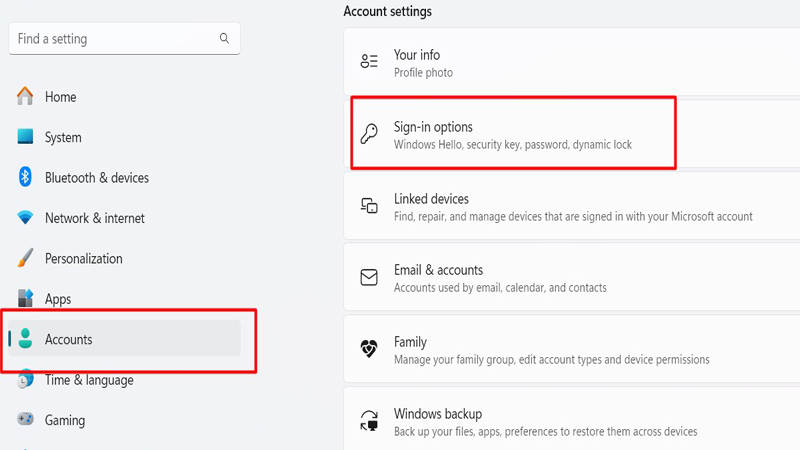Click the Find a setting search box

click(x=124, y=39)
